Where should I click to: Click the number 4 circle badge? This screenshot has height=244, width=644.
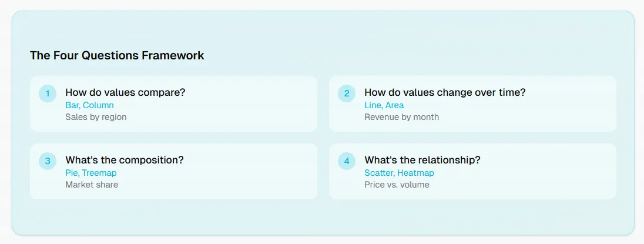(x=347, y=161)
